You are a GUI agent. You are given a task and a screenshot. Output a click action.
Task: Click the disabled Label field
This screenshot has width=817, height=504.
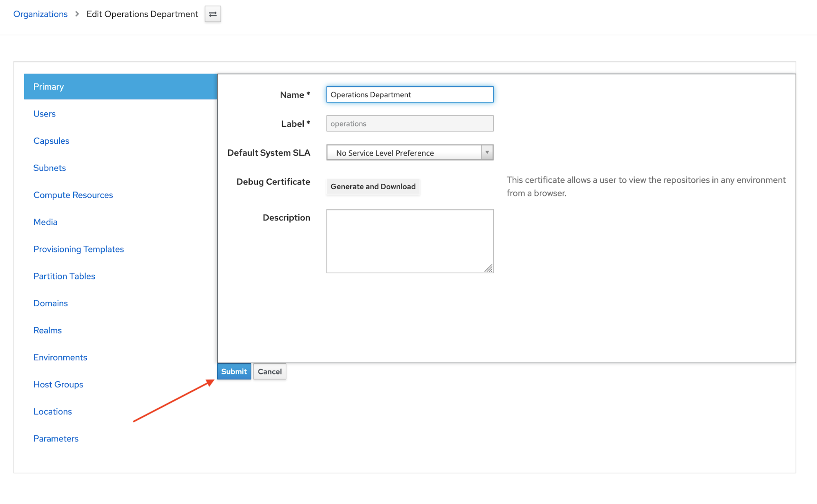410,124
